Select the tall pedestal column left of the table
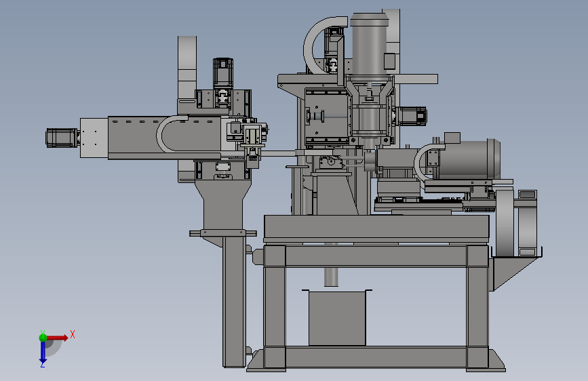This screenshot has width=588, height=381. 235,302
